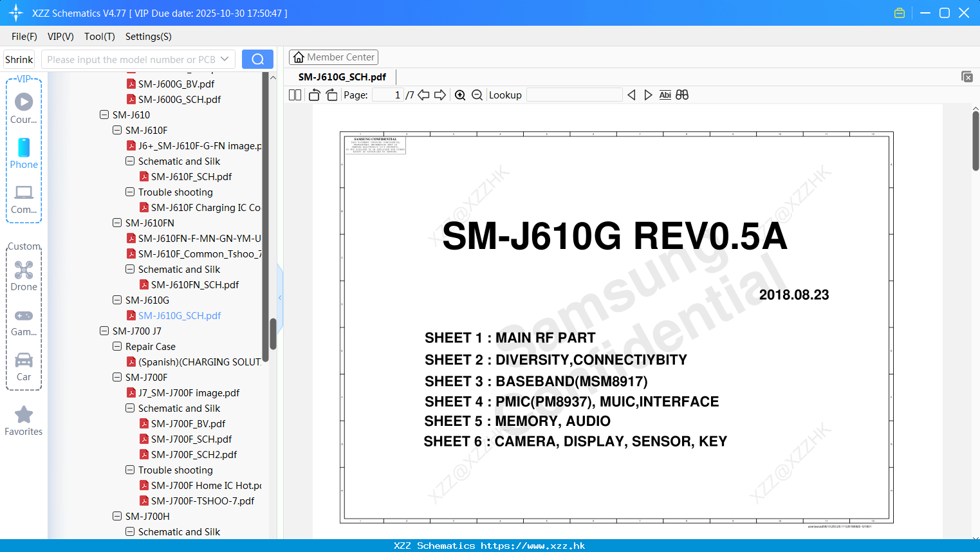Image resolution: width=980 pixels, height=552 pixels.
Task: Find next lookup result
Action: coord(648,95)
